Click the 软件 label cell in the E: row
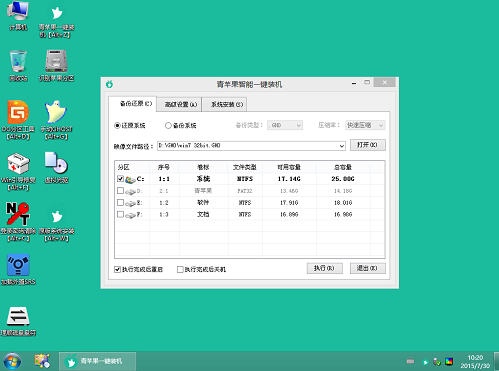The width and height of the screenshot is (499, 371). tap(203, 203)
